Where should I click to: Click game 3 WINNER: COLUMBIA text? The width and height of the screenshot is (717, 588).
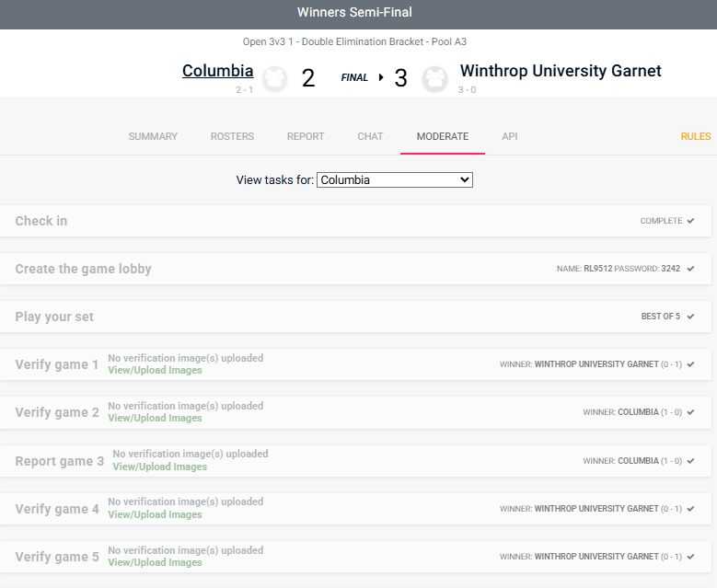pyautogui.click(x=620, y=461)
